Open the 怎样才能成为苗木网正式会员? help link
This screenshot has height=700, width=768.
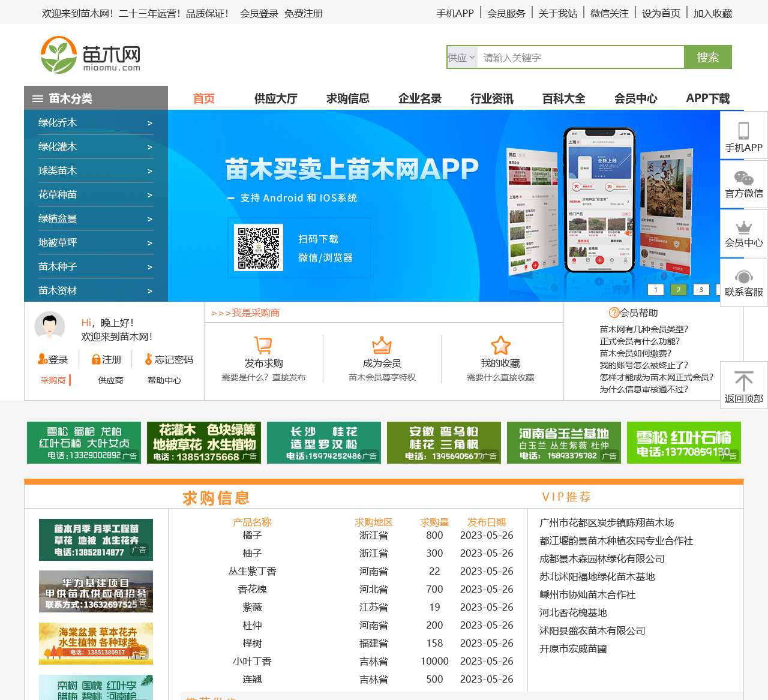coord(657,377)
